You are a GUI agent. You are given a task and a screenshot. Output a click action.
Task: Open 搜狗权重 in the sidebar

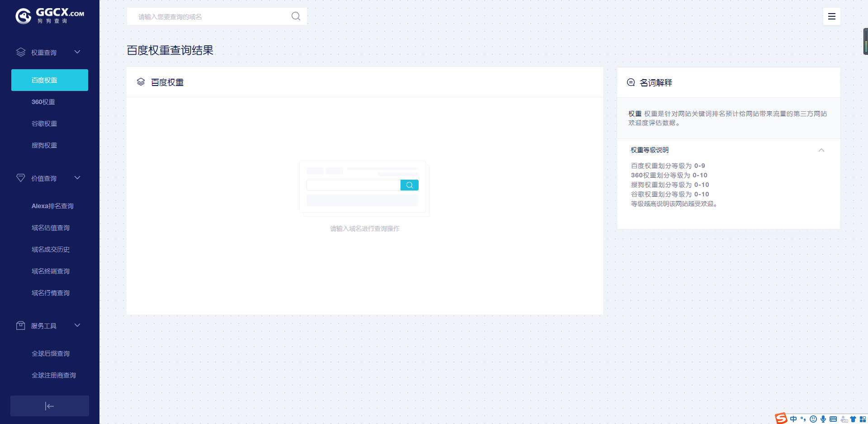[44, 145]
